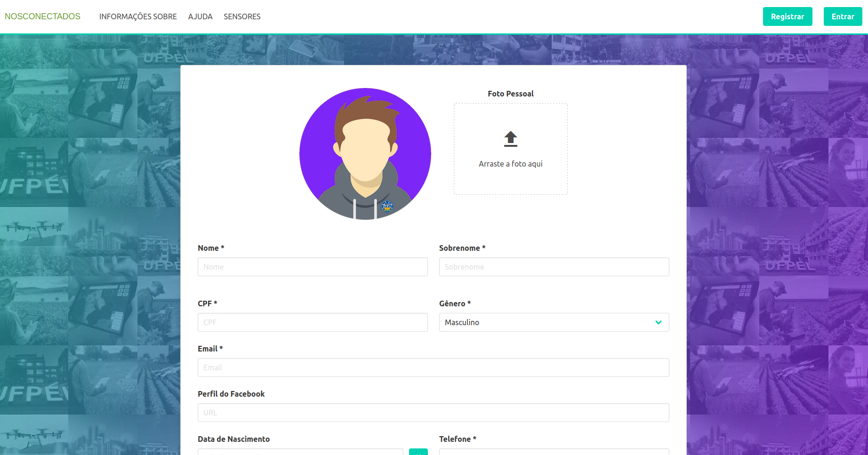The height and width of the screenshot is (455, 868).
Task: Open the AJUDA menu item
Action: pyautogui.click(x=200, y=16)
